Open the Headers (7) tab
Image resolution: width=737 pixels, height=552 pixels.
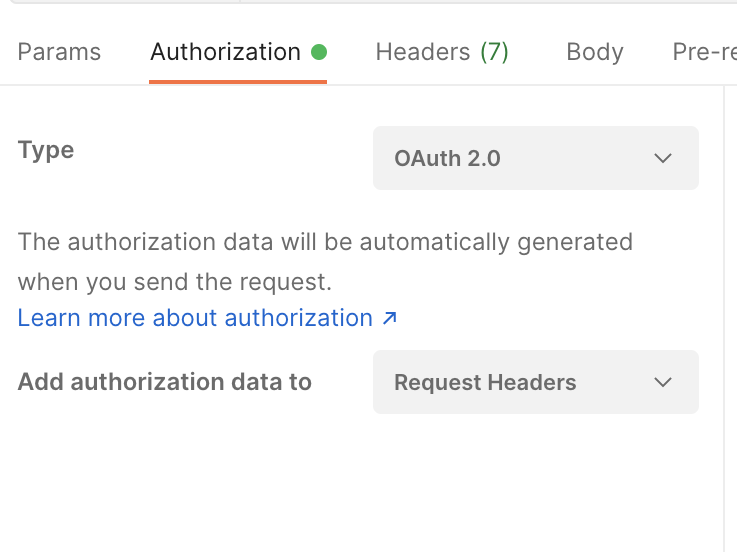pos(442,52)
